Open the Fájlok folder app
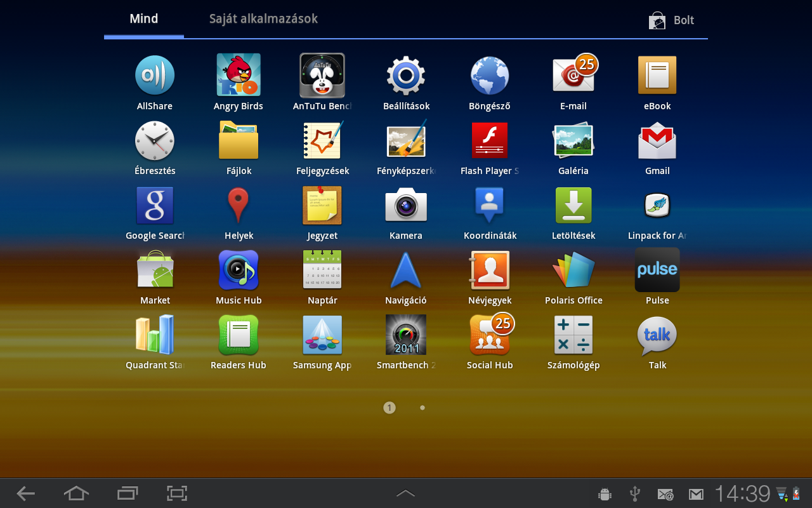The height and width of the screenshot is (508, 812). click(239, 140)
